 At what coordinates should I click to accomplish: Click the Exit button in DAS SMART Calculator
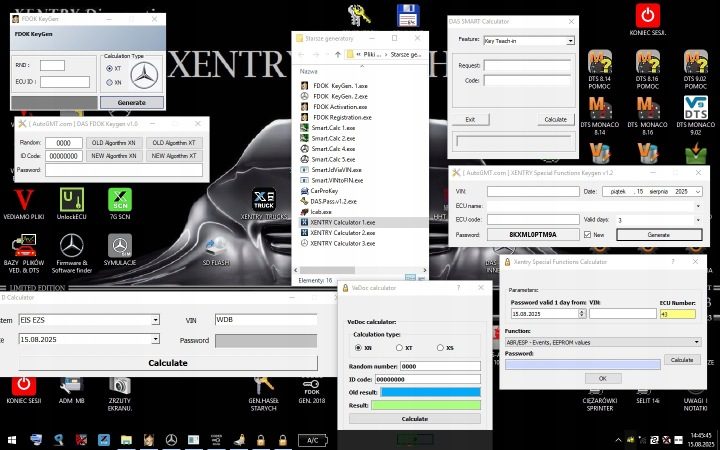pos(470,119)
